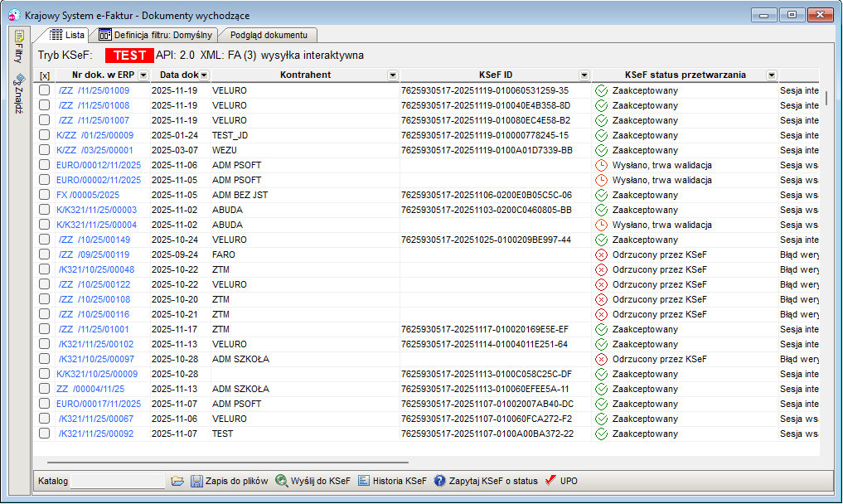Open document link /ZZ /10/25/00149
This screenshot has height=504, width=843.
[94, 240]
